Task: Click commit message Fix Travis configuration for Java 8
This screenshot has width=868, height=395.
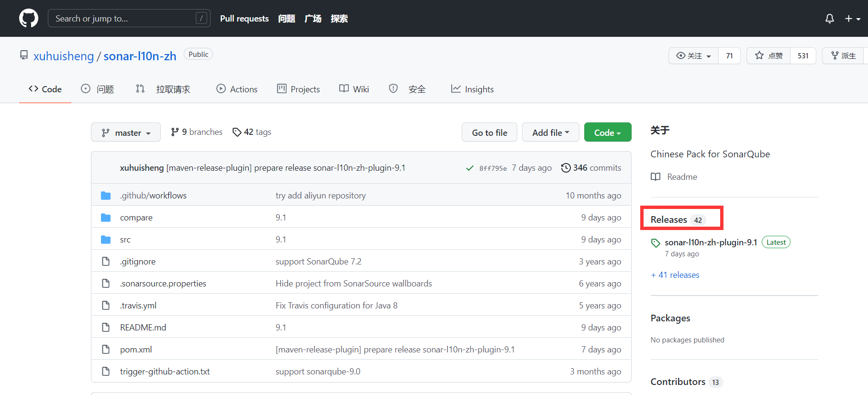Action: (x=336, y=306)
